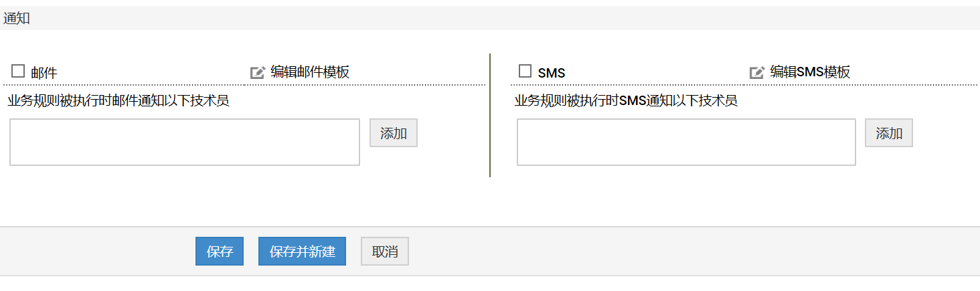The width and height of the screenshot is (980, 291).
Task: Open the 编辑SMS模板 link
Action: (810, 72)
